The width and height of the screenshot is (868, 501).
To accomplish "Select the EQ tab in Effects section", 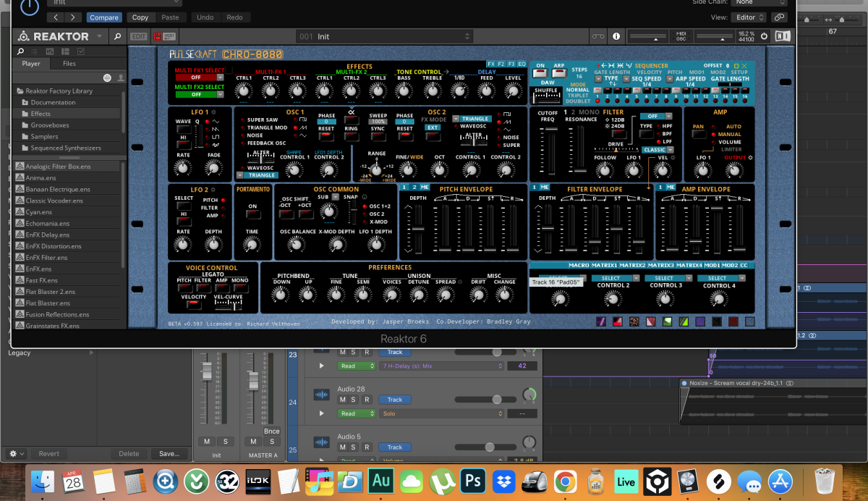I will pos(522,64).
